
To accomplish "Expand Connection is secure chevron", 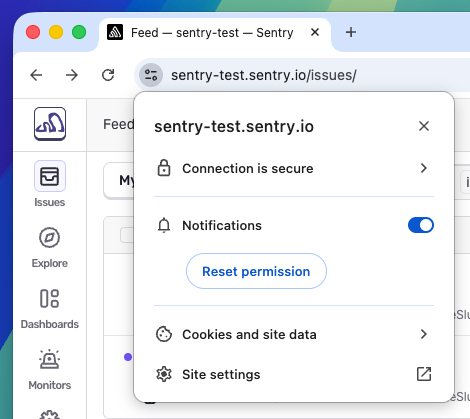I will (424, 168).
